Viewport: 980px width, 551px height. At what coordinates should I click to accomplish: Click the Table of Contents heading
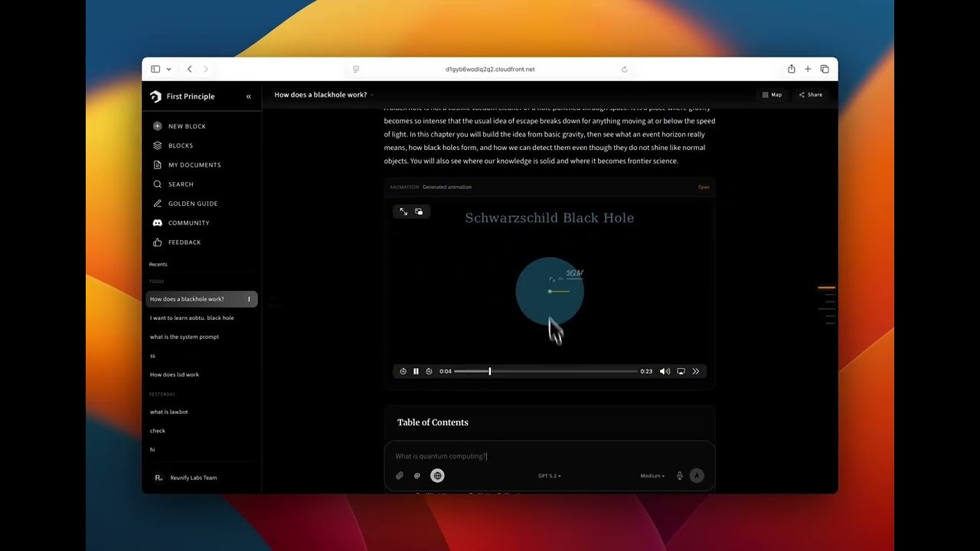pos(433,422)
